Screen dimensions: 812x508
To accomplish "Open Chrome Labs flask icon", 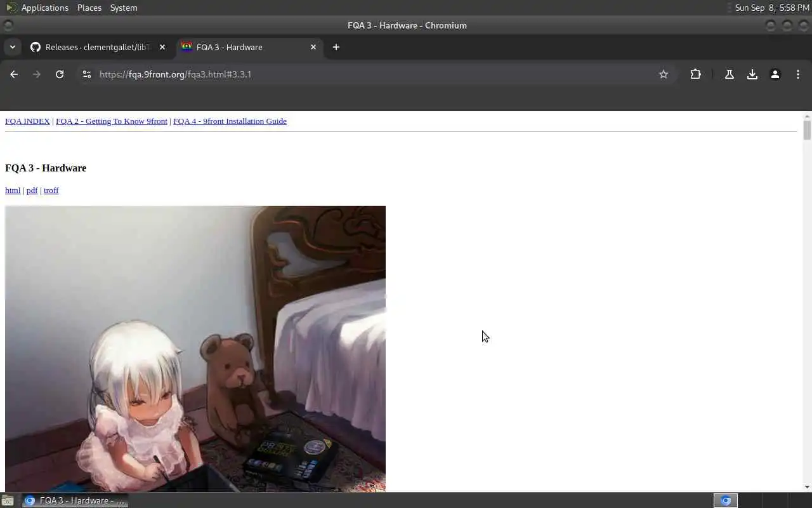I will [730, 74].
